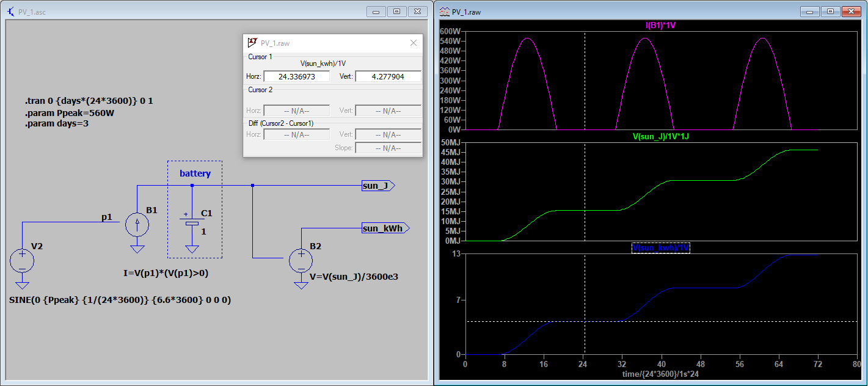Select behavioral voltage source B2 symbol
Image resolution: width=868 pixels, height=386 pixels.
[x=301, y=261]
